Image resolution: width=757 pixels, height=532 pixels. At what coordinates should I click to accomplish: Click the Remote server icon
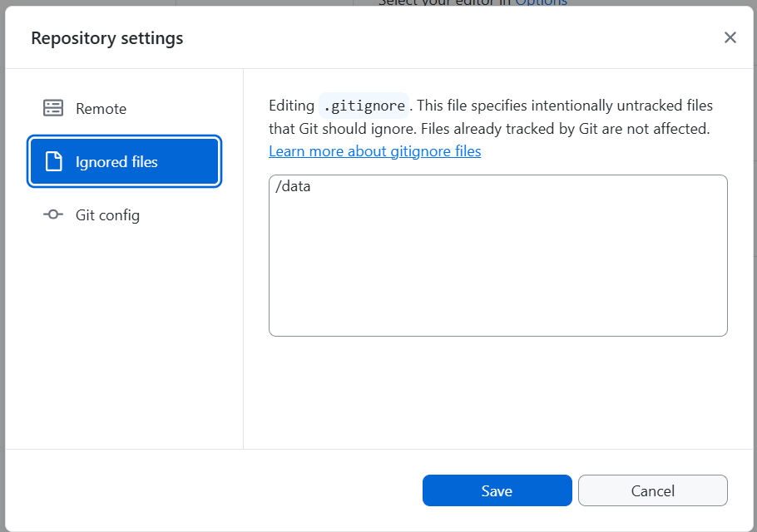pos(53,108)
